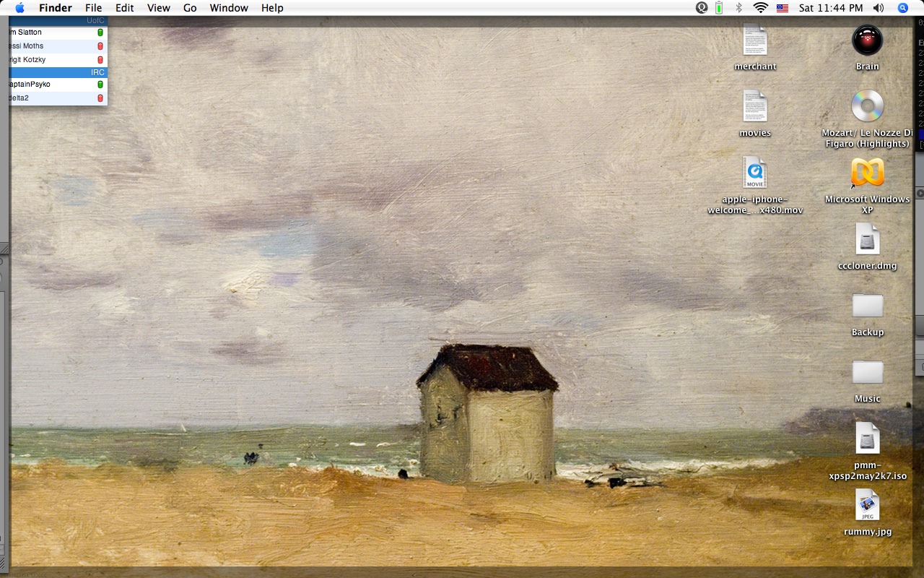This screenshot has height=578, width=924.
Task: Open the Bluetooth status menu
Action: click(738, 8)
